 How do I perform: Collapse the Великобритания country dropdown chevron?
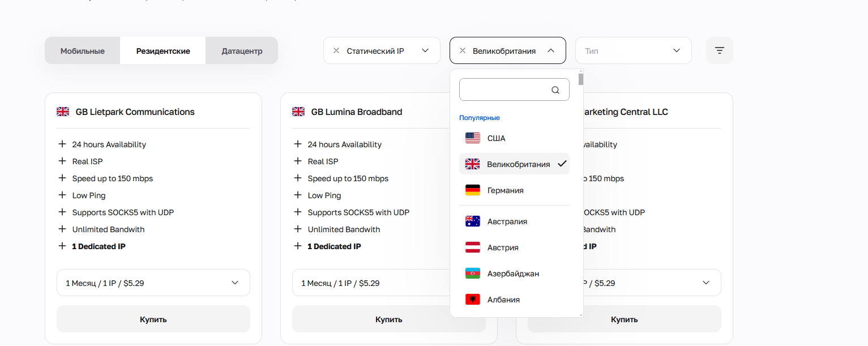point(551,50)
